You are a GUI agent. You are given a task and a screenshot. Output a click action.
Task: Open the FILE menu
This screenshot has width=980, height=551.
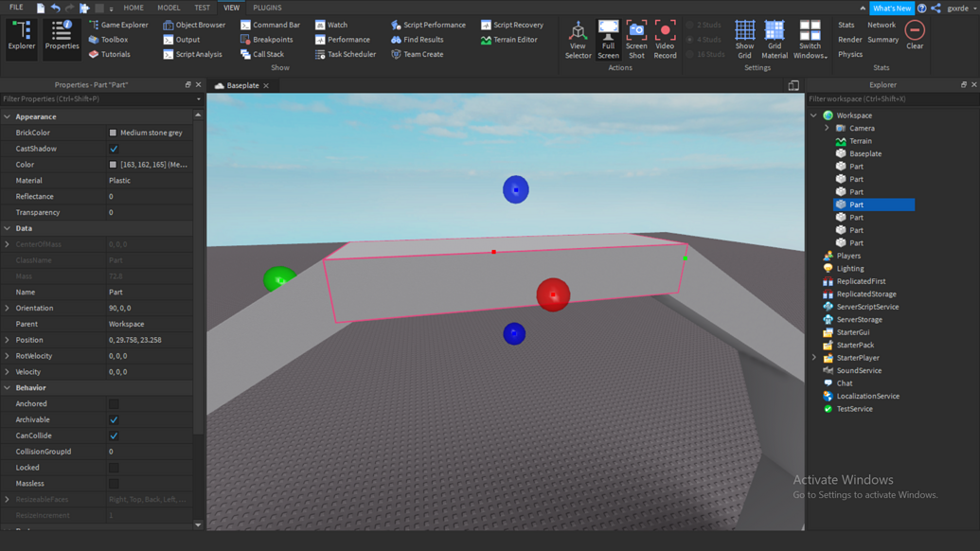pyautogui.click(x=16, y=8)
